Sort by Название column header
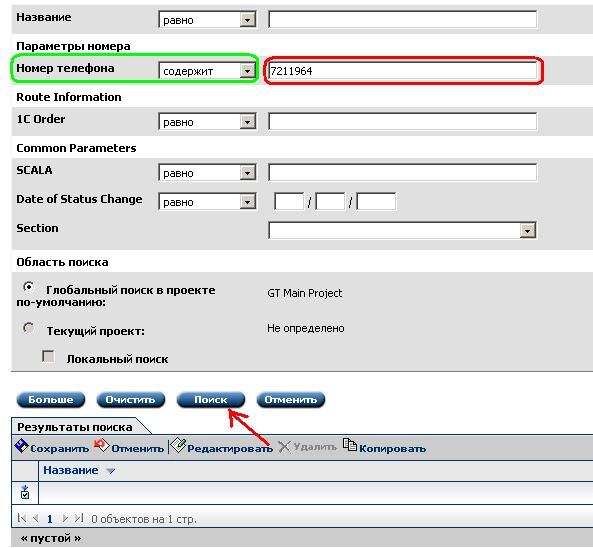Image resolution: width=593 pixels, height=548 pixels. pos(71,470)
